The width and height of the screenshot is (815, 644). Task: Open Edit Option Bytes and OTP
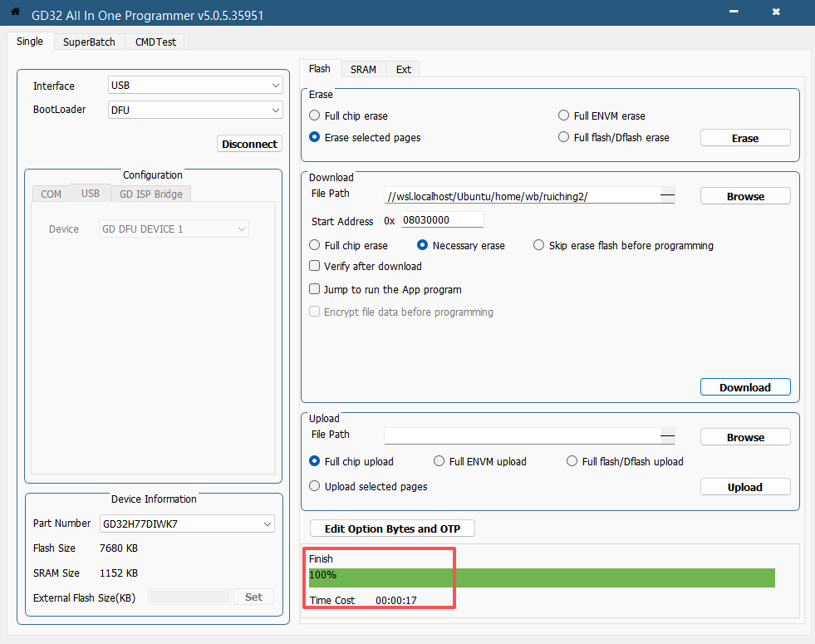[x=392, y=528]
